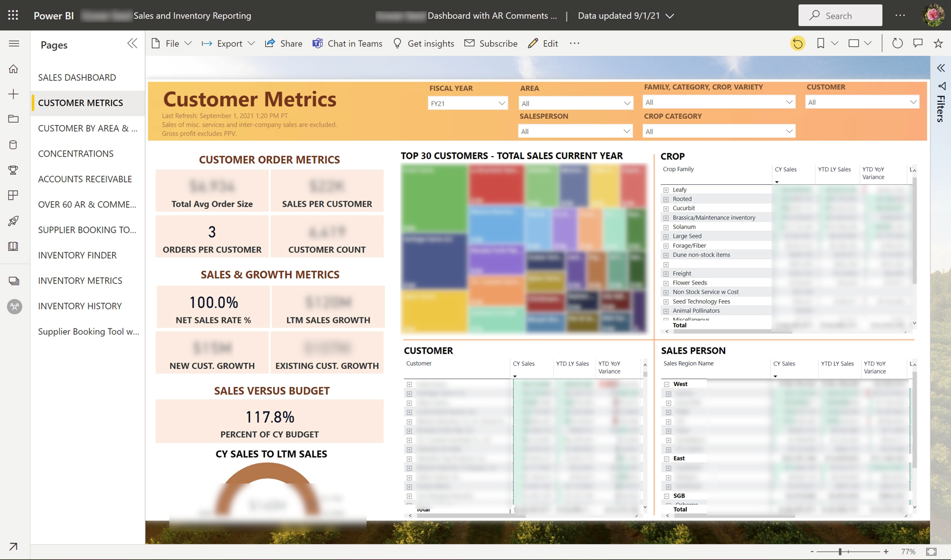Open Browse folder icon
This screenshot has width=951, height=560.
[14, 119]
